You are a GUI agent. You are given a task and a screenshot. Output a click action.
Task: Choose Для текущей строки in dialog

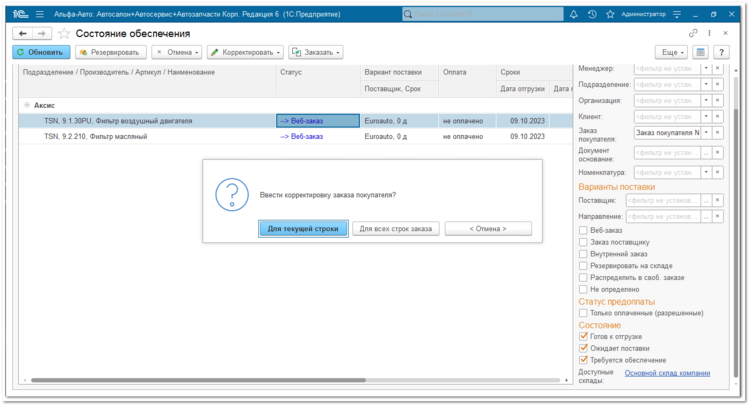pyautogui.click(x=303, y=229)
